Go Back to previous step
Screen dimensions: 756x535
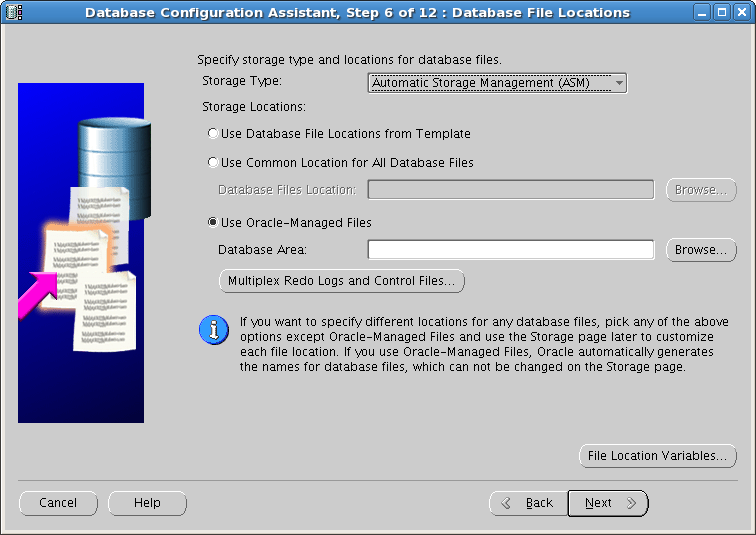coord(528,503)
